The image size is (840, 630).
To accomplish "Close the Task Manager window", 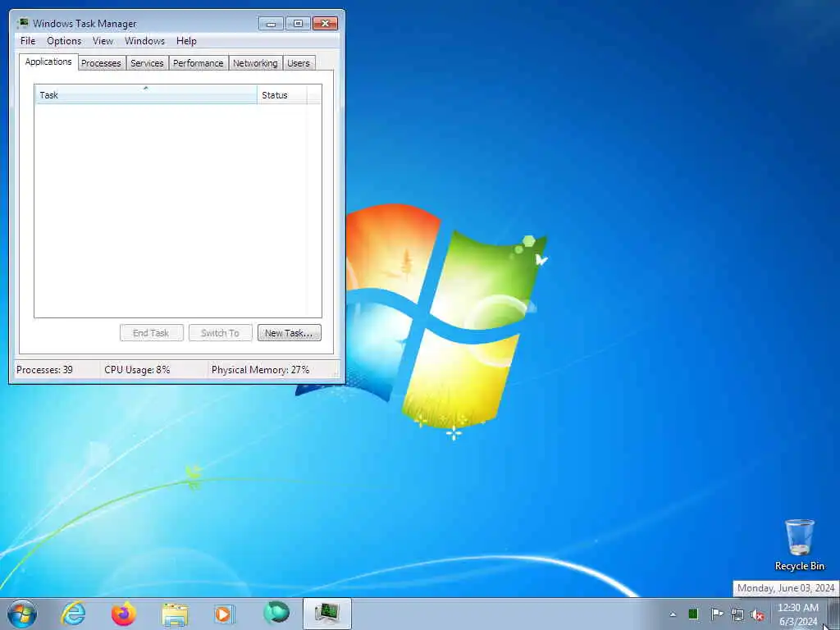I will 325,23.
